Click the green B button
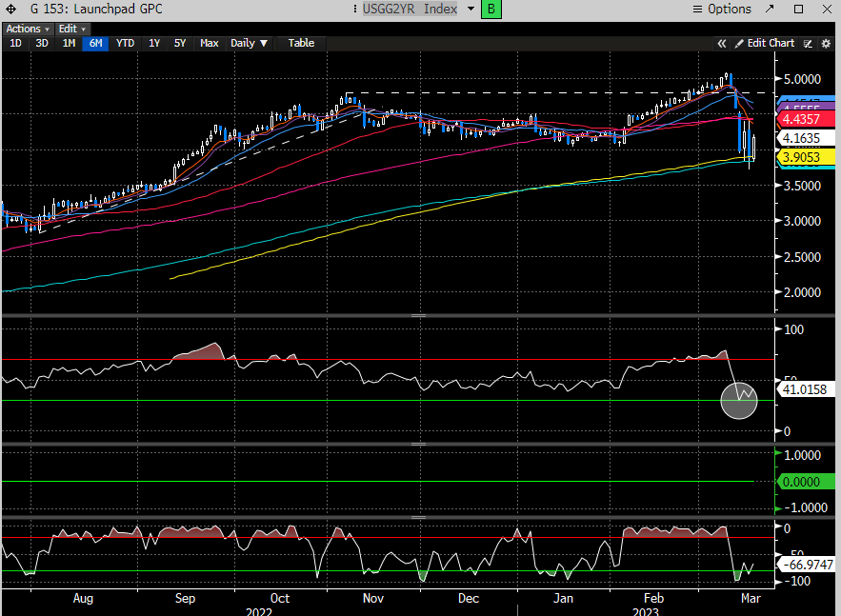Image resolution: width=841 pixels, height=616 pixels. (x=491, y=9)
